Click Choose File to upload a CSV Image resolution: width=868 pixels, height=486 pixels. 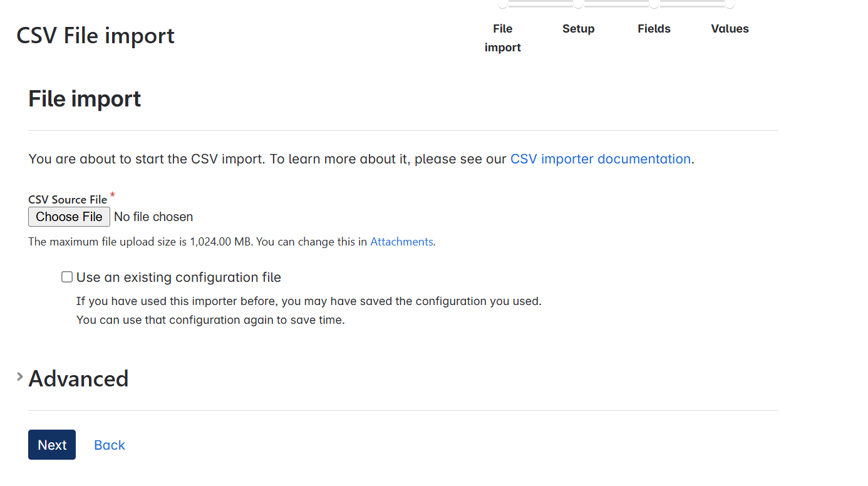[69, 216]
